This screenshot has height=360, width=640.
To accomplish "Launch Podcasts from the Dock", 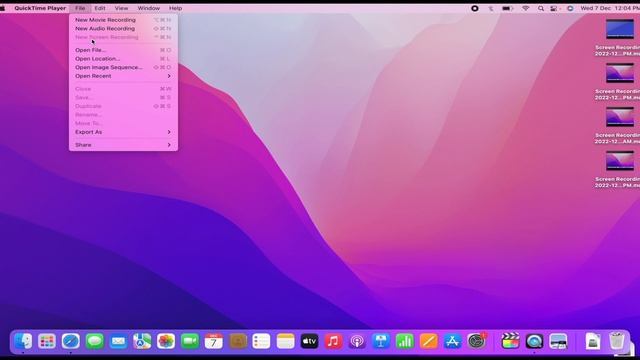I will [357, 341].
